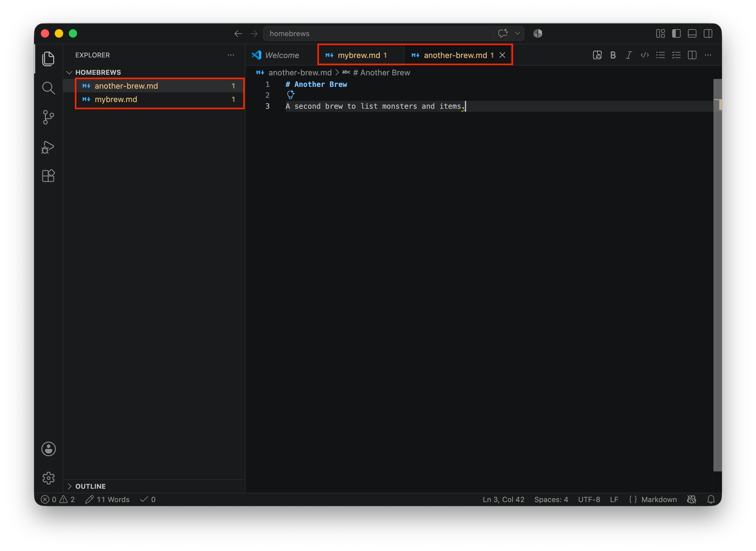Open the Source Control view icon
The width and height of the screenshot is (756, 551).
pos(48,118)
